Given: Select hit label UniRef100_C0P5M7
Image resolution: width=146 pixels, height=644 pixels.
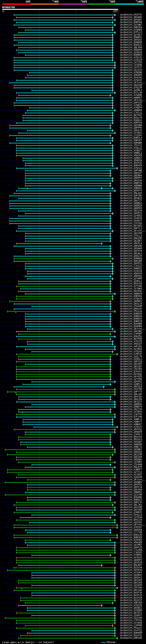Looking at the screenshot, I should (131, 334).
